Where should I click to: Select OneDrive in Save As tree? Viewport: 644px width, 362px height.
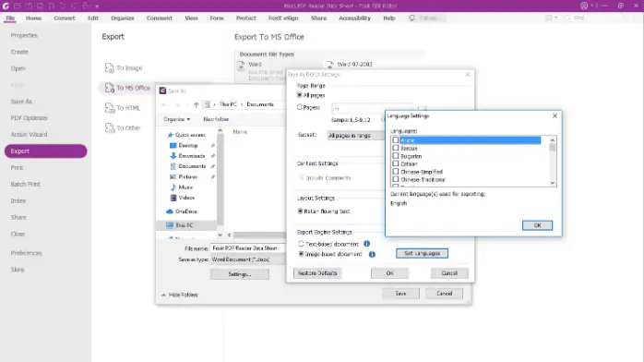click(x=182, y=211)
